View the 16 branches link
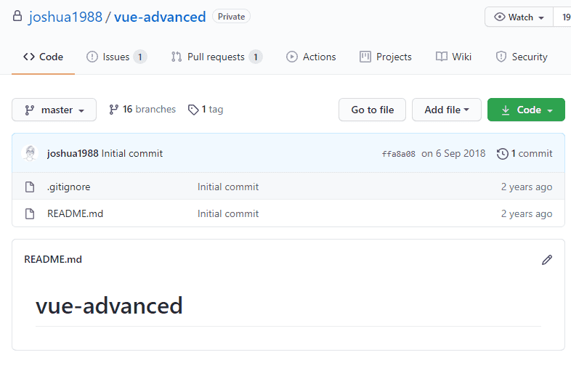Screen dimensions: 571x392 [142, 109]
